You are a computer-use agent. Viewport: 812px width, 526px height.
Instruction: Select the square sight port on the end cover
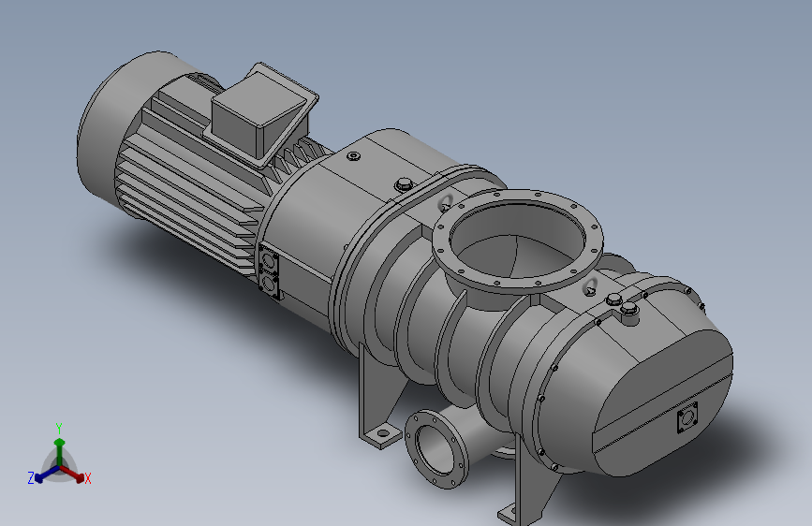pos(687,417)
